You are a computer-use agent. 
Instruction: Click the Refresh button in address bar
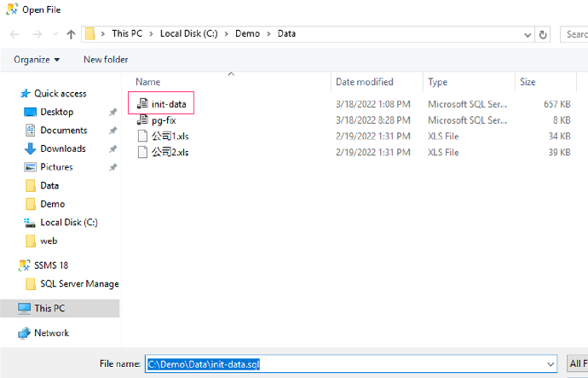[545, 34]
